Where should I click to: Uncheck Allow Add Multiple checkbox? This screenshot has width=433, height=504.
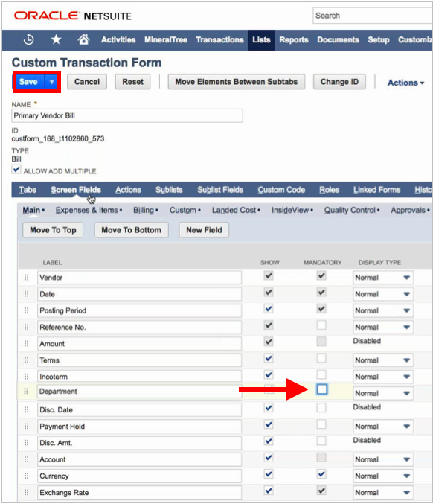16,170
